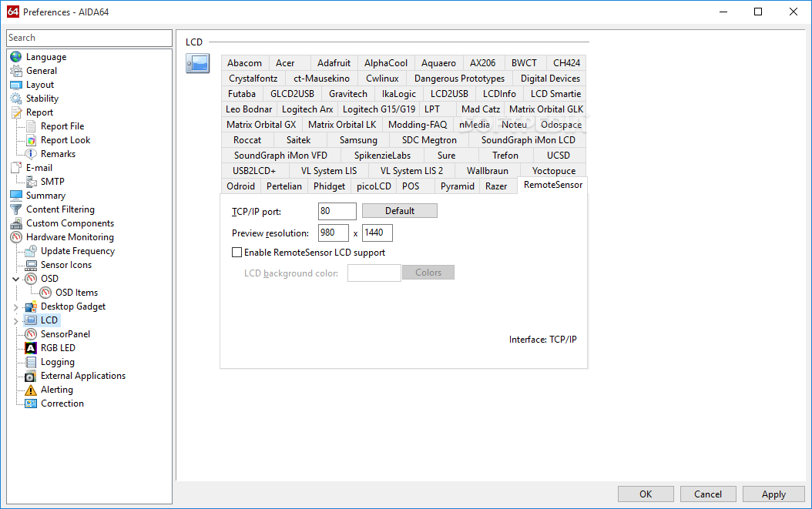812x509 pixels.
Task: Click the RemoteSensor tab
Action: [x=552, y=185]
